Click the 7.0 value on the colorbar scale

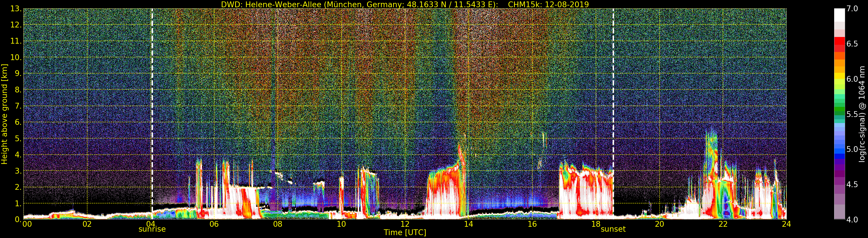click(852, 9)
